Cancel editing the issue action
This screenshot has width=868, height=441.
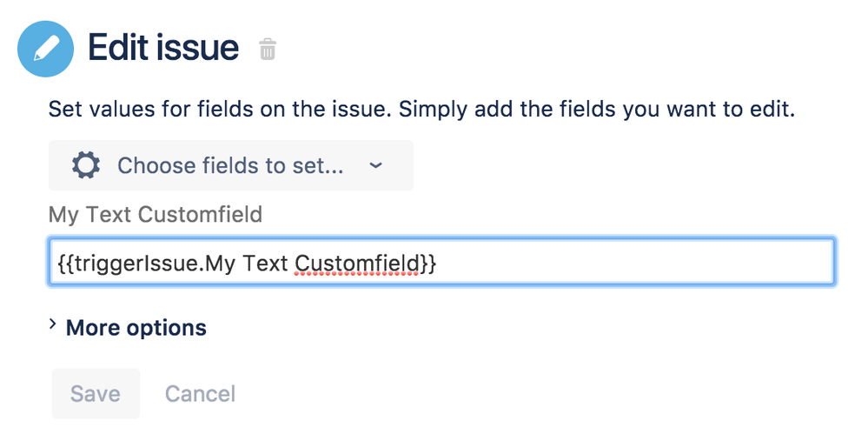click(200, 393)
